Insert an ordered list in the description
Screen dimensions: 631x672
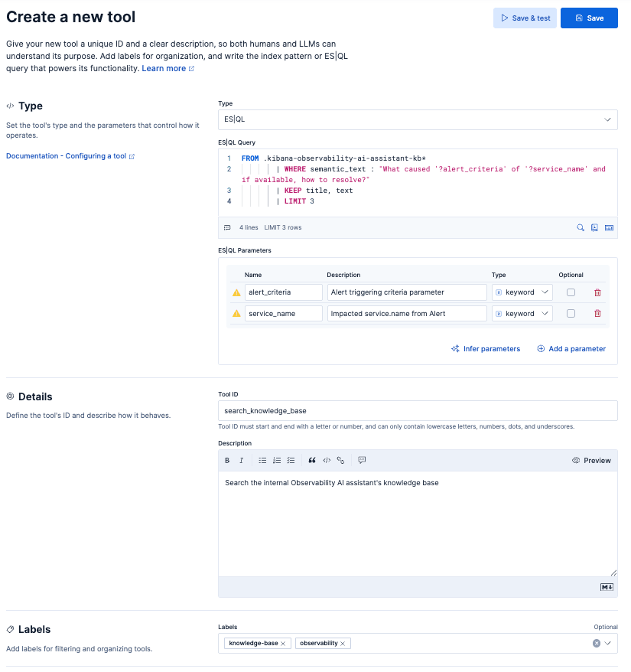(x=276, y=460)
